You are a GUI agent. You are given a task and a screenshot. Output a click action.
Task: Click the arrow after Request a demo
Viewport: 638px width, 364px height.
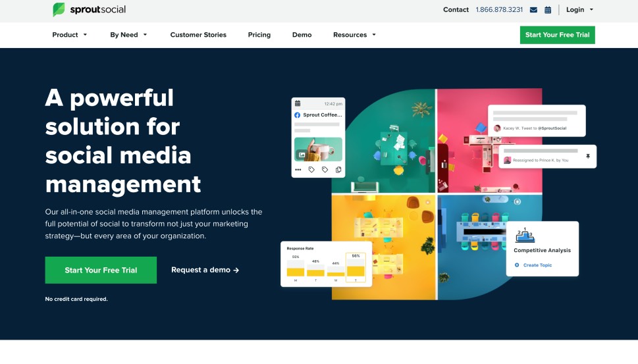(236, 270)
